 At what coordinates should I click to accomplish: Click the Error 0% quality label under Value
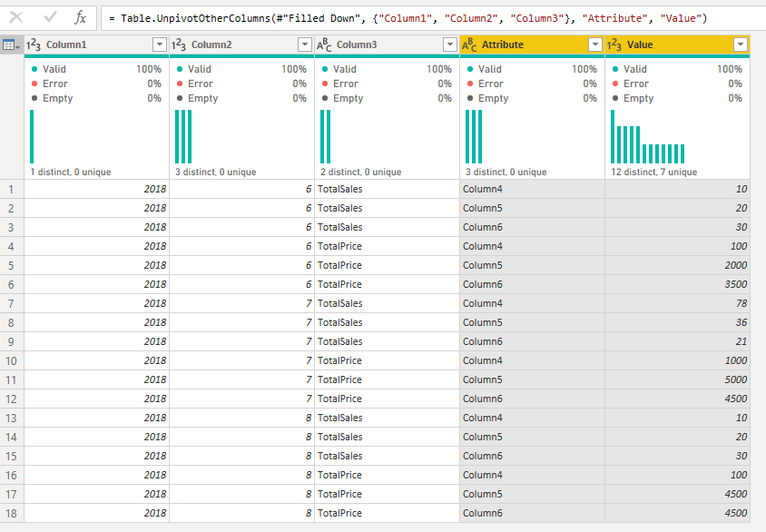pyautogui.click(x=677, y=84)
